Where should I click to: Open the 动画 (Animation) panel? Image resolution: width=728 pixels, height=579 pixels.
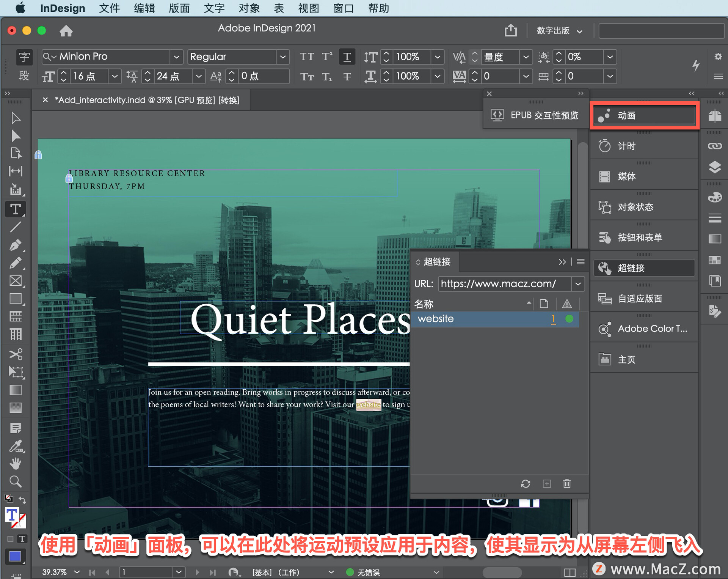pos(645,116)
